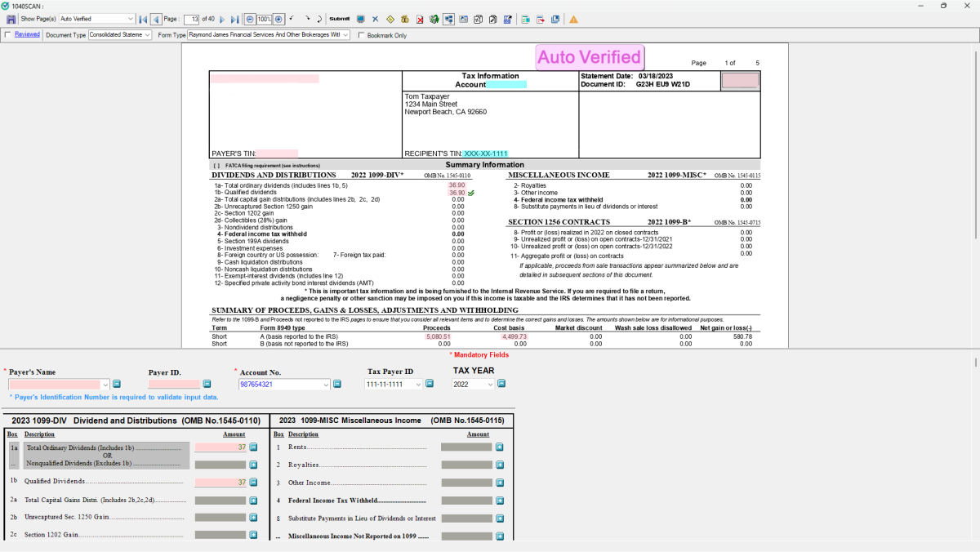Open the Form Type dropdown
Viewport: 980px width, 552px height.
[x=345, y=35]
